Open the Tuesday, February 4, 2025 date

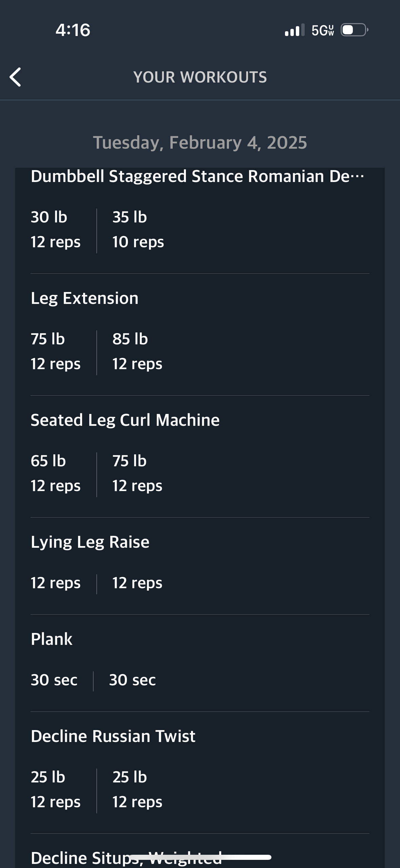click(x=200, y=142)
